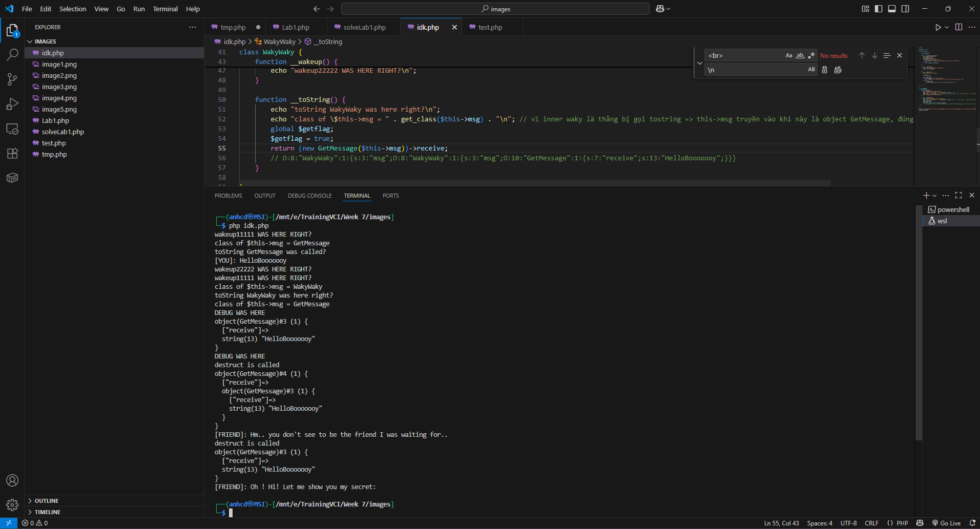Open the Search view in activity bar
980x529 pixels.
point(12,55)
